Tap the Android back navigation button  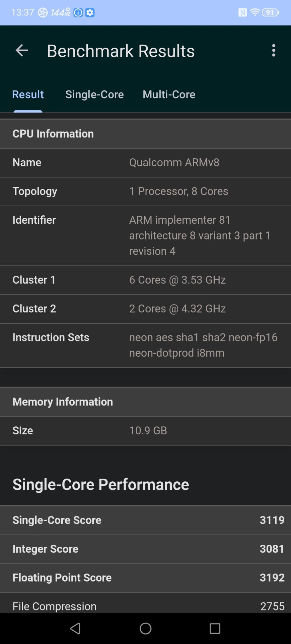(76, 628)
